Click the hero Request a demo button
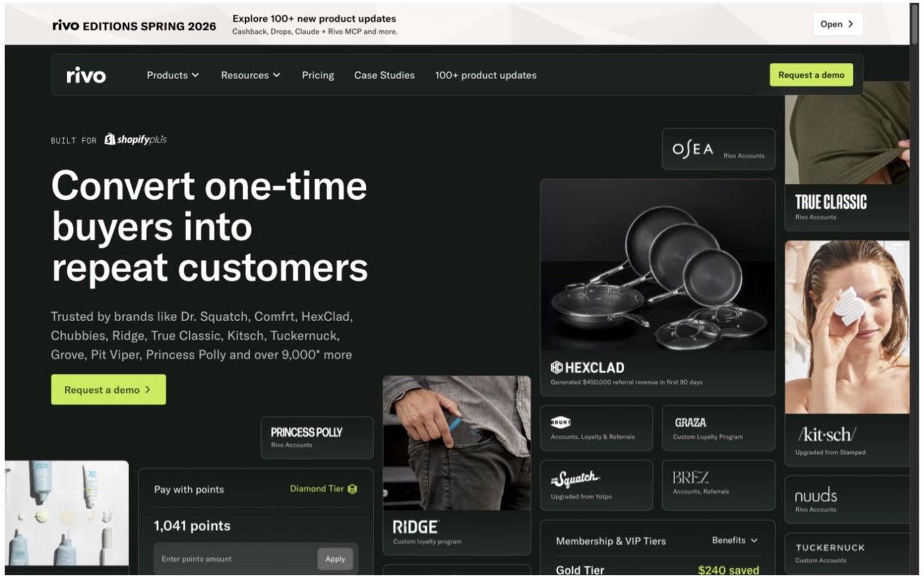The height and width of the screenshot is (578, 924). 108,389
